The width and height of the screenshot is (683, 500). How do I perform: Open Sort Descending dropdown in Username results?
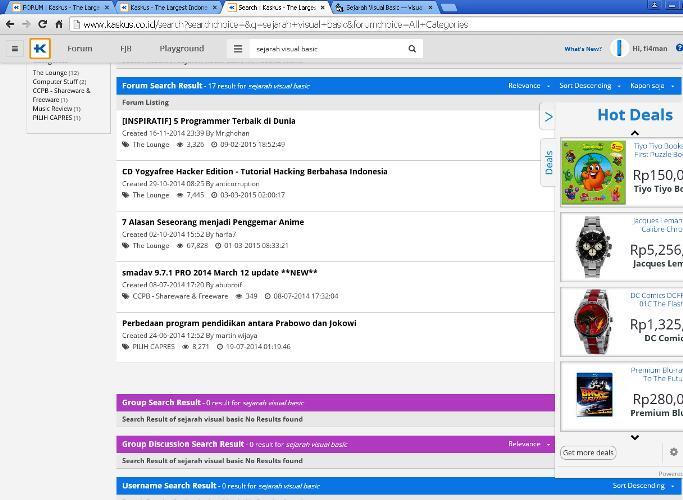tap(643, 486)
